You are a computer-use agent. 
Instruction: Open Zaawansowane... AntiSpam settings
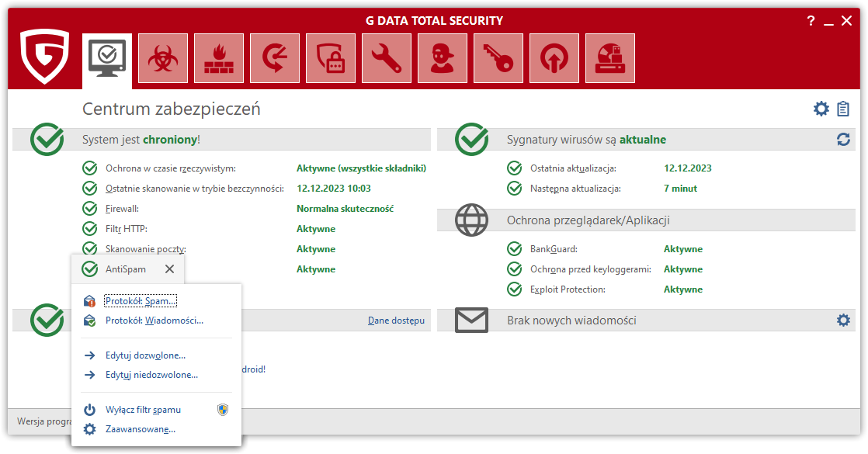[x=141, y=429]
